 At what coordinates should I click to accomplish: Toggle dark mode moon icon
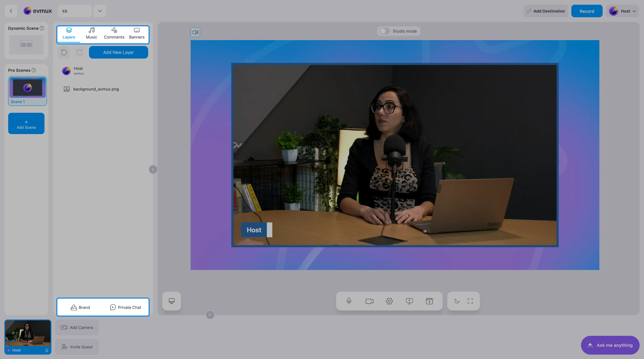(457, 301)
